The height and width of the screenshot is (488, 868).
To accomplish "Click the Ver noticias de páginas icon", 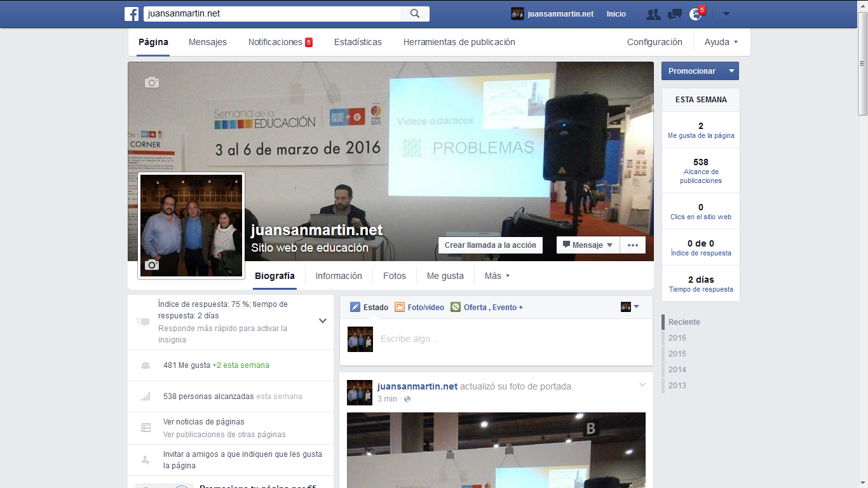I will [146, 428].
